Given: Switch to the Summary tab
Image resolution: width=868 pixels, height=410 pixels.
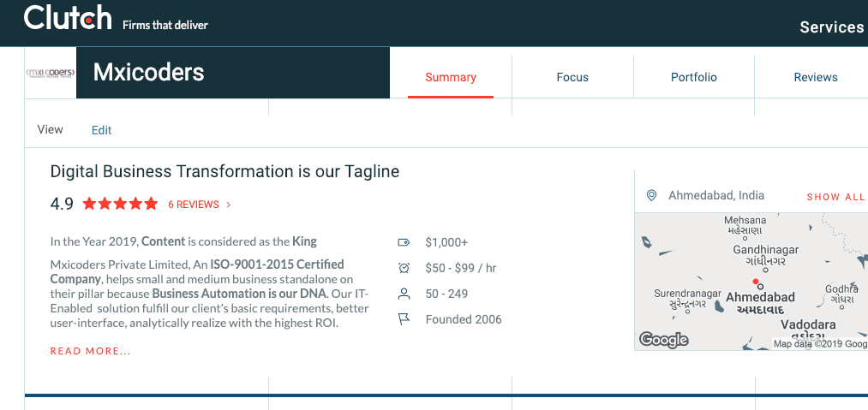Looking at the screenshot, I should point(451,77).
